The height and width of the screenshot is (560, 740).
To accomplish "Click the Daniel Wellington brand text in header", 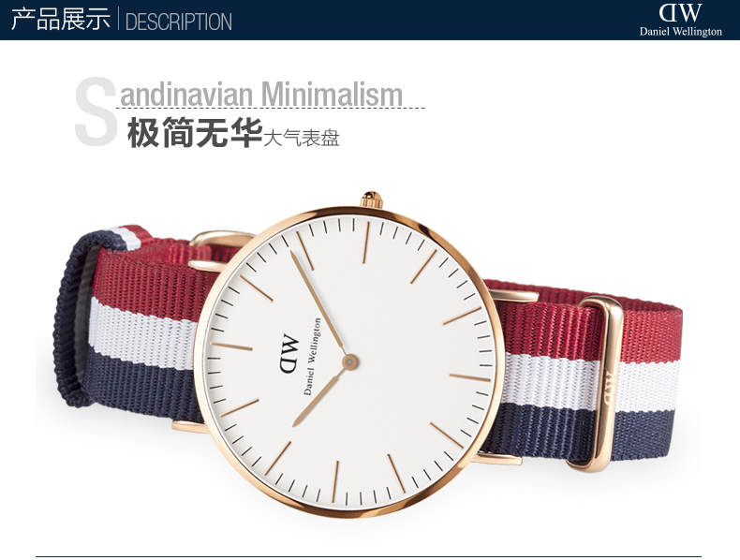I will [x=681, y=31].
